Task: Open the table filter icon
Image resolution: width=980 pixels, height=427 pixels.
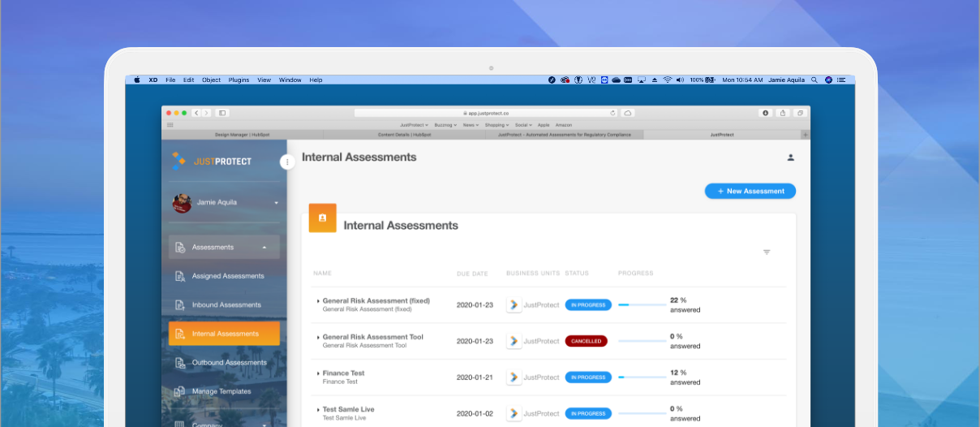Action: 767,252
